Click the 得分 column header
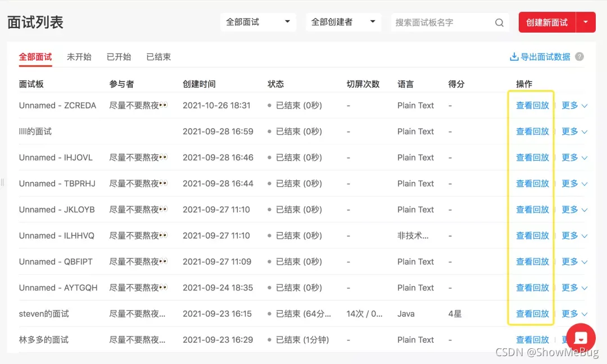The width and height of the screenshot is (607, 364). pos(456,84)
